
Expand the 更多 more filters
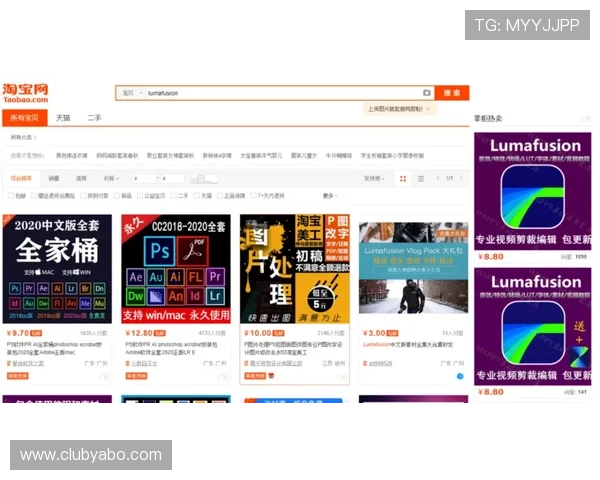click(330, 196)
